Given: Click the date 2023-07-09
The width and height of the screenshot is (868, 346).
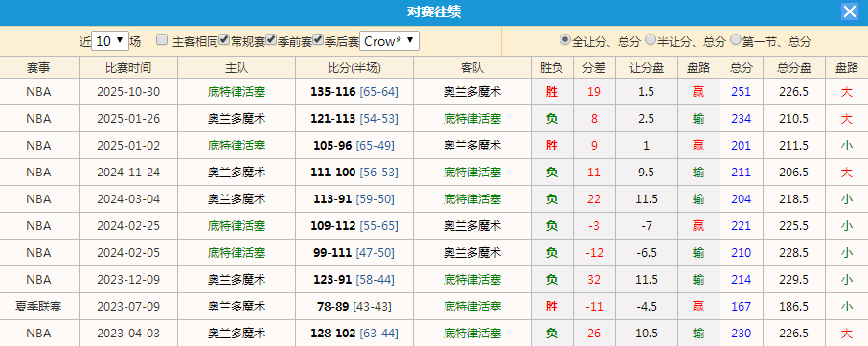Looking at the screenshot, I should coord(128,306).
